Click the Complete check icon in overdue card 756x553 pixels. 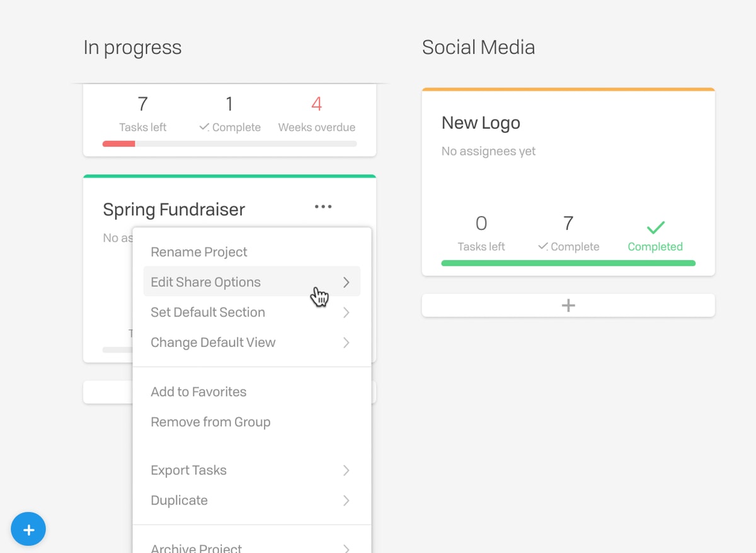tap(204, 127)
